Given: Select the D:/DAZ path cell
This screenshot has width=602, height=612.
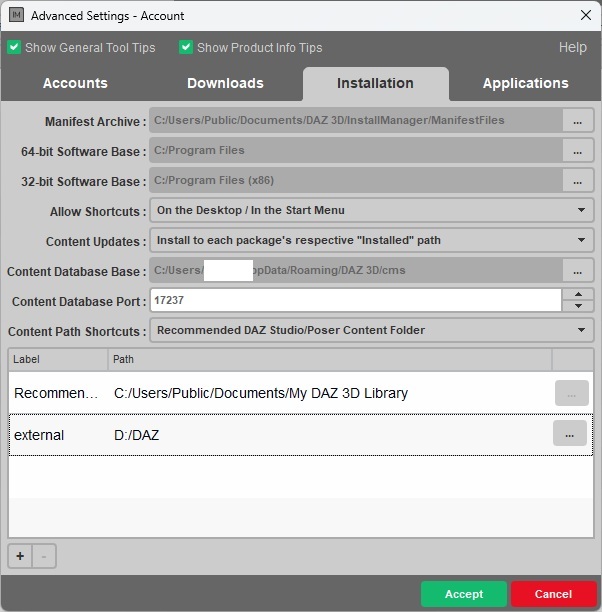Looking at the screenshot, I should 137,435.
